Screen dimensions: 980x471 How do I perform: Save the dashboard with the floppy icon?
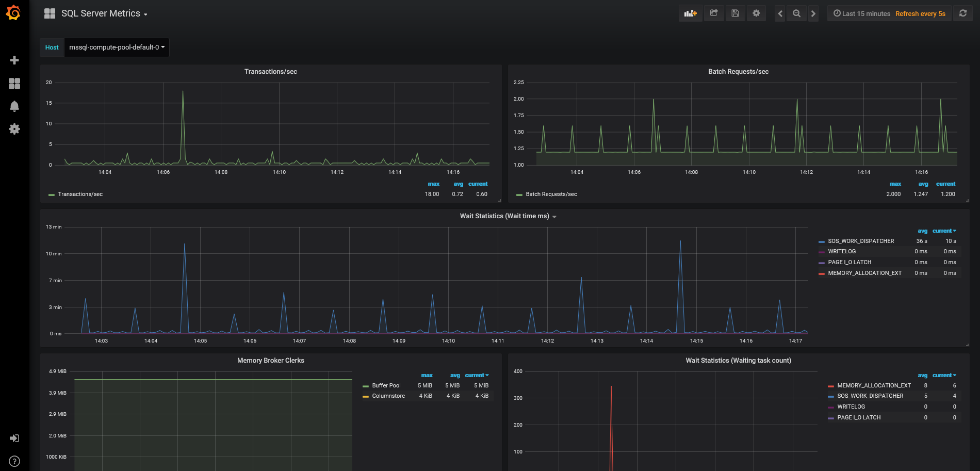[x=735, y=13]
